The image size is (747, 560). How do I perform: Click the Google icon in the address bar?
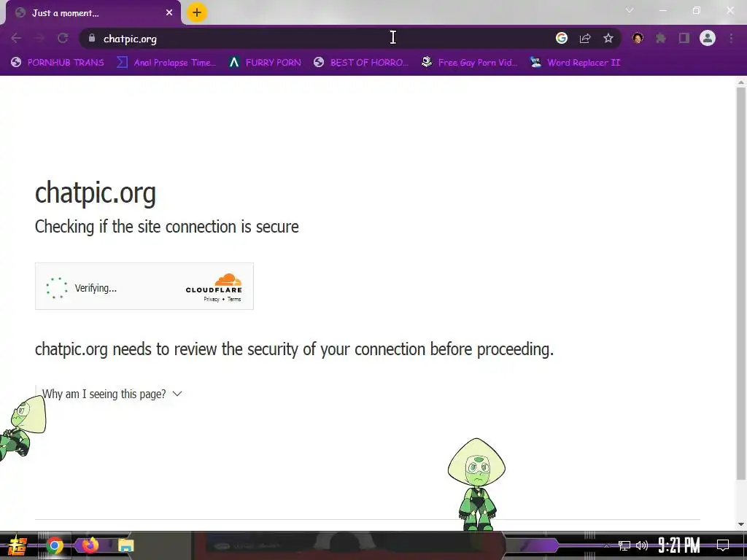pyautogui.click(x=562, y=38)
